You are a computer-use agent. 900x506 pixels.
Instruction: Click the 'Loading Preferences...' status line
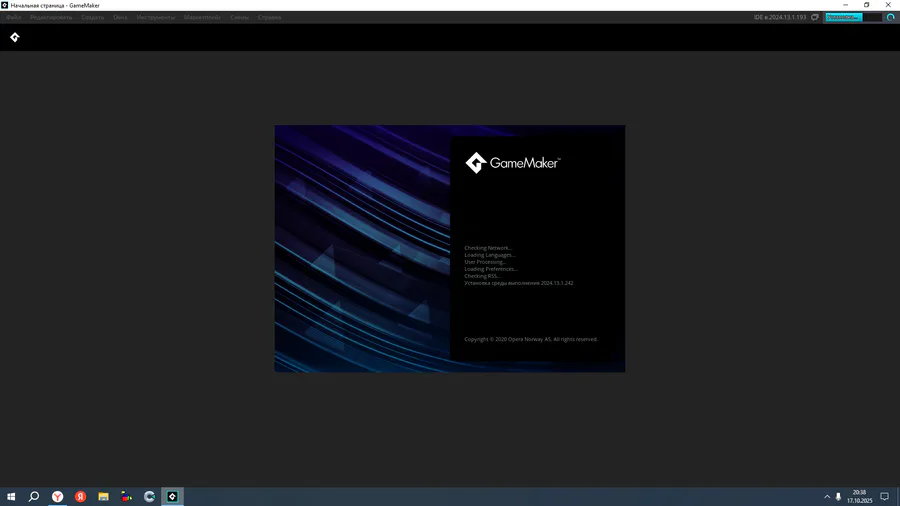click(x=491, y=268)
